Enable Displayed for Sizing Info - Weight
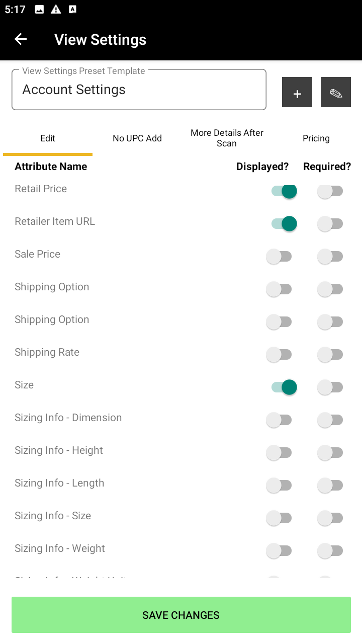This screenshot has width=362, height=644. (x=279, y=550)
